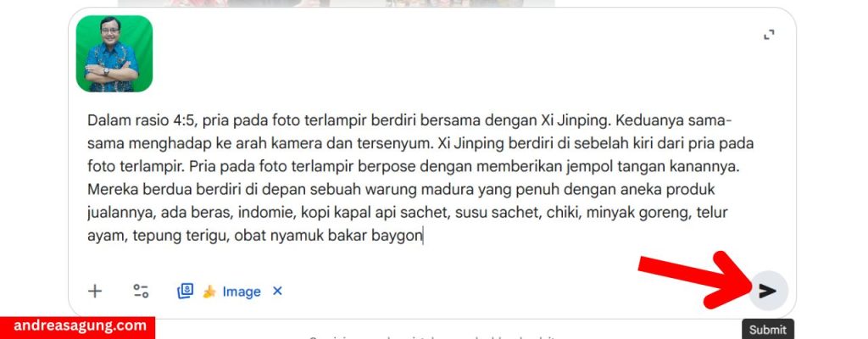The height and width of the screenshot is (339, 868).
Task: Expand the prompt box to fullscreen
Action: coord(769,35)
